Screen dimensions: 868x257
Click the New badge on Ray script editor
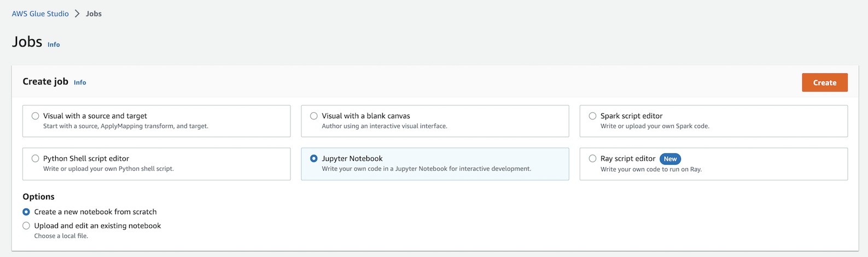[x=670, y=159]
